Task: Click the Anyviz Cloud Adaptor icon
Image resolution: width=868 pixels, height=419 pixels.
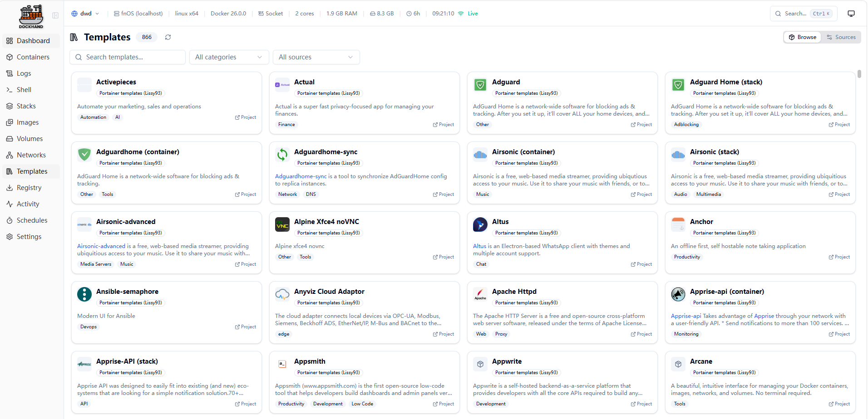Action: [x=282, y=294]
